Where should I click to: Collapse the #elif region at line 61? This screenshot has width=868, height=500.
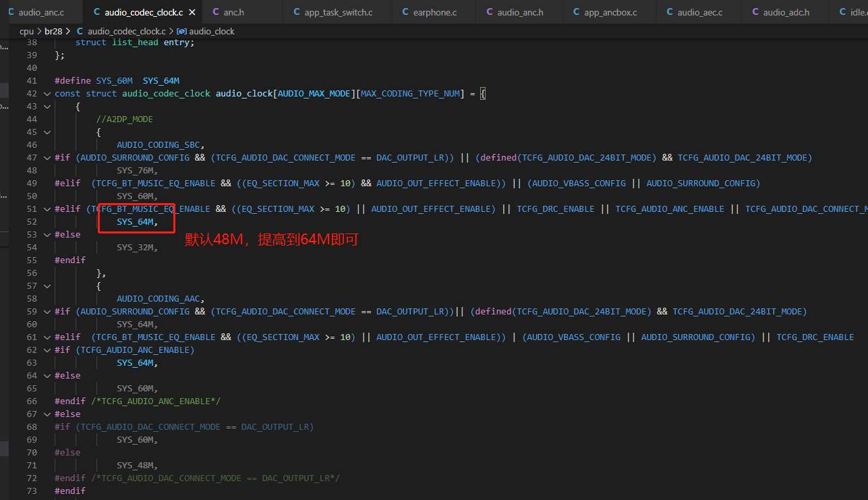47,337
